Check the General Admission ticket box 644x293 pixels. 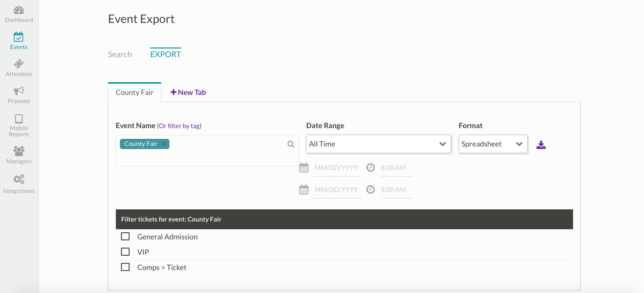[125, 236]
